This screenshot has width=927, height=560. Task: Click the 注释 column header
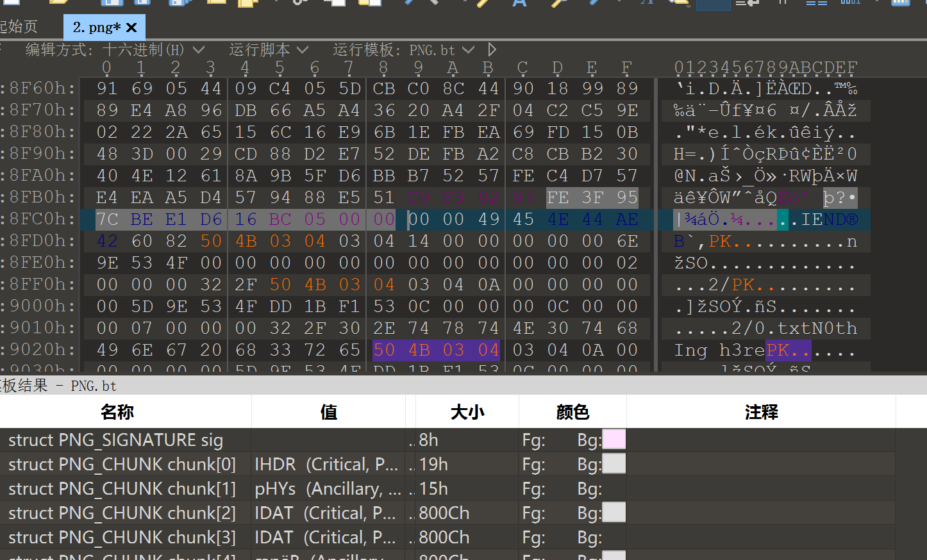click(x=761, y=412)
